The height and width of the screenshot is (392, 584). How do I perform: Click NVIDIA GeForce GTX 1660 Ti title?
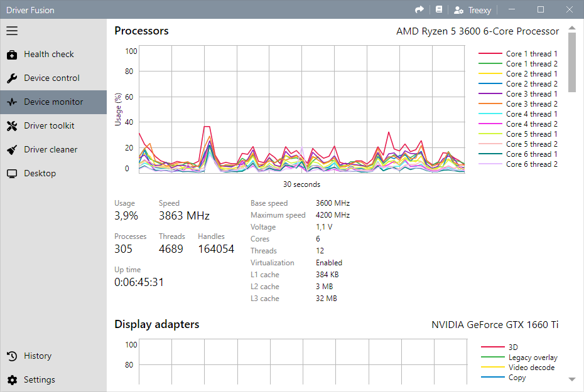coord(495,325)
